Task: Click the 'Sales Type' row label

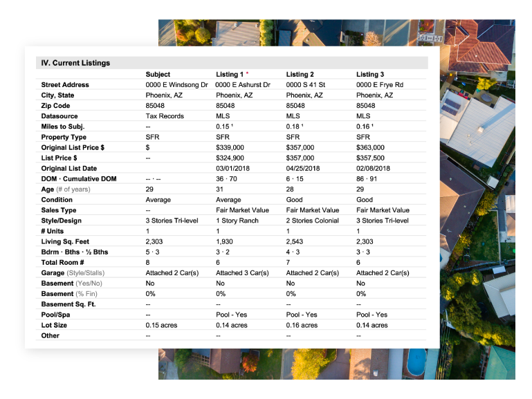Action: click(59, 210)
